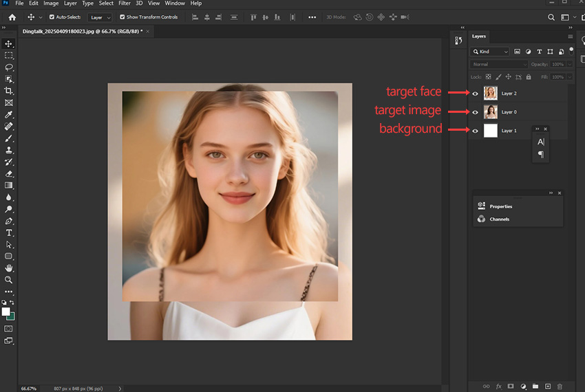Open the Filter menu
This screenshot has height=392, width=585.
pos(125,3)
